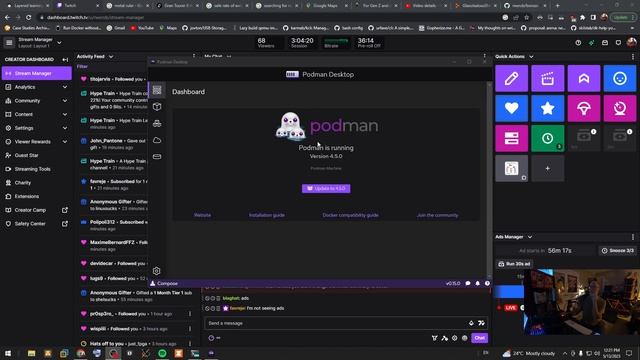640x360 pixels.
Task: Open the Ads Manager panel dropdown
Action: click(530, 237)
